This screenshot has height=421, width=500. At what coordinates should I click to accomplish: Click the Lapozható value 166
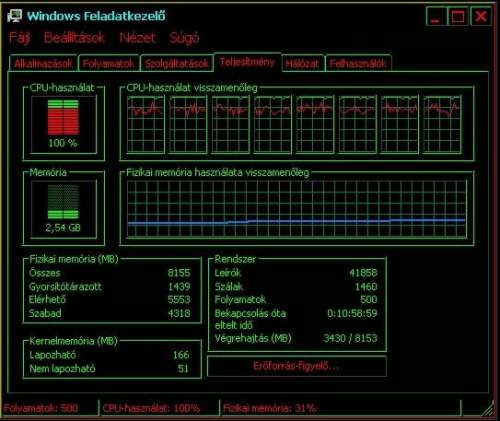point(181,355)
